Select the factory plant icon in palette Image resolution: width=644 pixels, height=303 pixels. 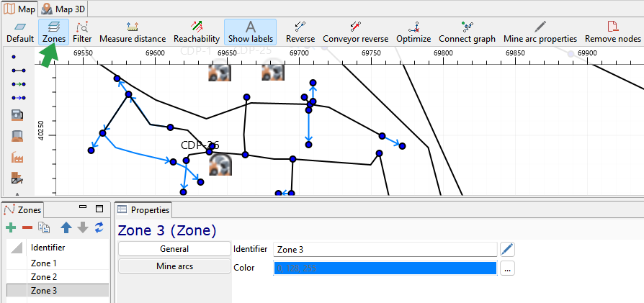click(17, 157)
